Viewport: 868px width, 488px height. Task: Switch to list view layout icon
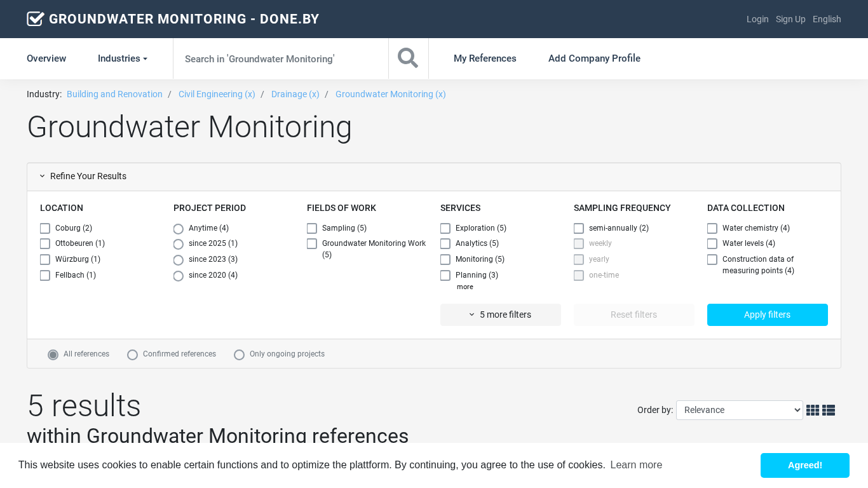tap(829, 410)
